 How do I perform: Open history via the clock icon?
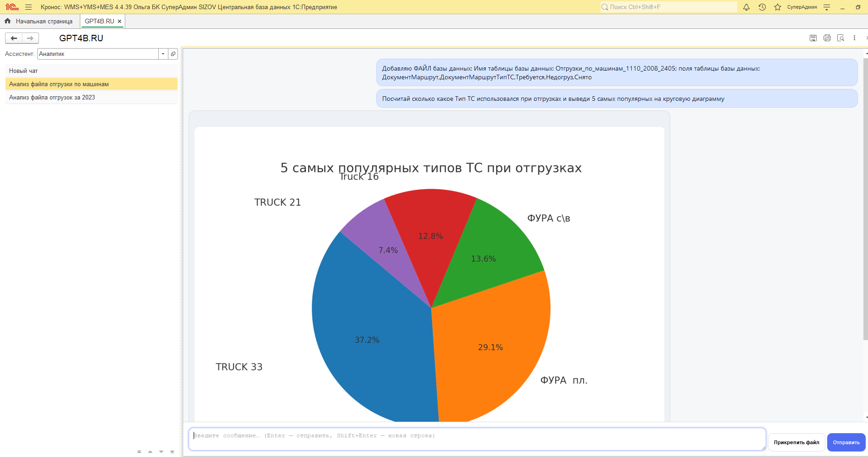coord(762,7)
